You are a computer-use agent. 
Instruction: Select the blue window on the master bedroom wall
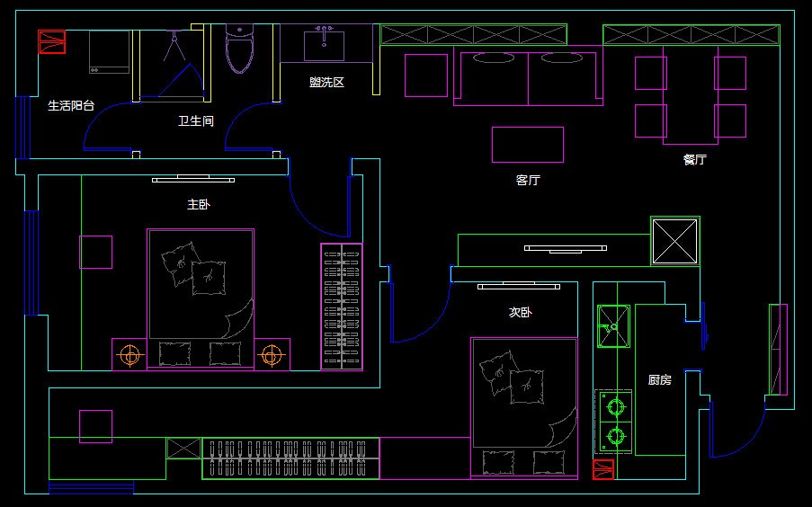31,262
